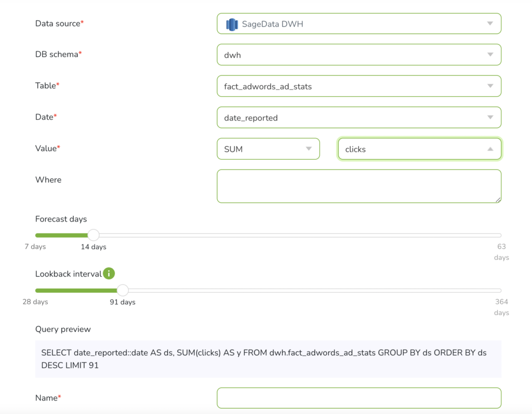Click the "14 days" forecast value label
Screen dimensions: 532x414
click(94, 247)
